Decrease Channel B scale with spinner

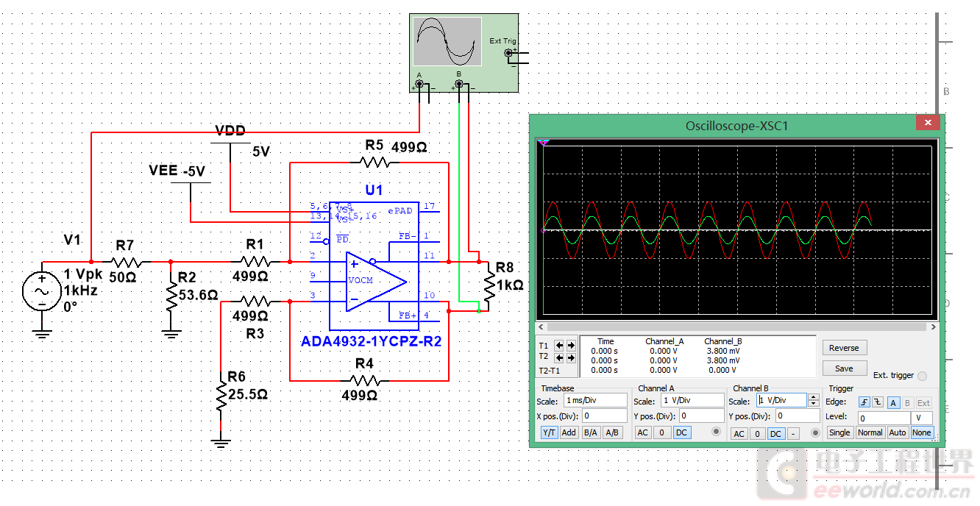tap(813, 403)
